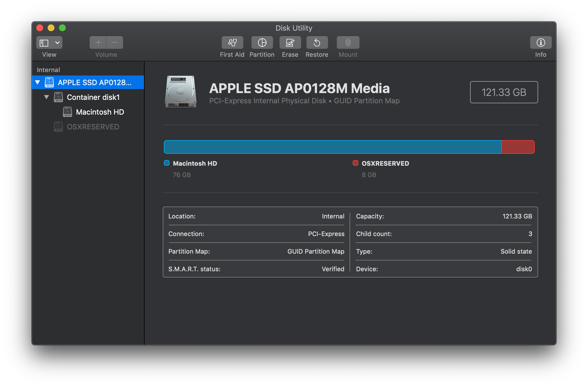Click the red OSXRESERVED bar segment
The image size is (588, 387).
click(x=518, y=147)
